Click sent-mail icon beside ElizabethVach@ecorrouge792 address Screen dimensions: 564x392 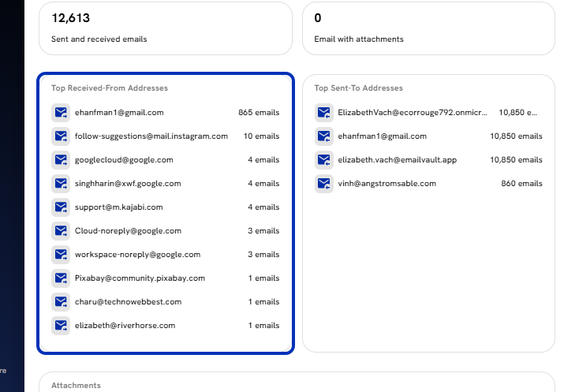point(323,113)
